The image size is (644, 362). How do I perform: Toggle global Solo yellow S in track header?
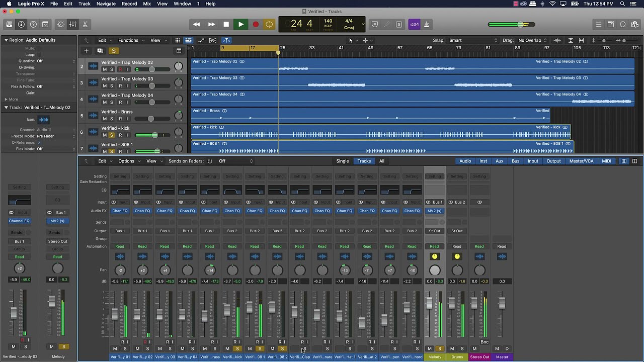[114, 51]
